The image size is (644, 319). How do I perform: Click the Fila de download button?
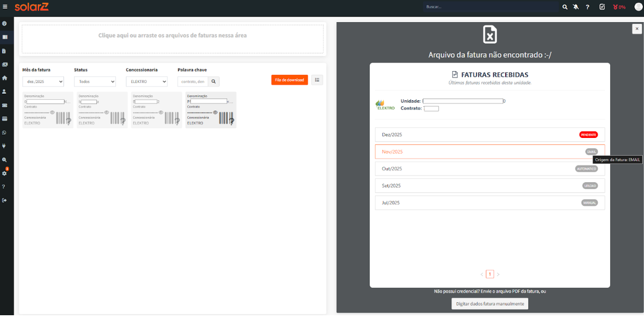click(289, 80)
